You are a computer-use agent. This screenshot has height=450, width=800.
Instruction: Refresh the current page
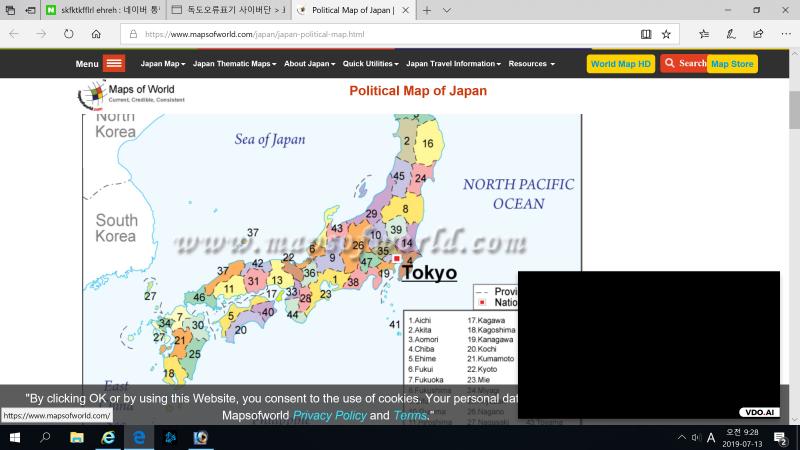[x=68, y=34]
